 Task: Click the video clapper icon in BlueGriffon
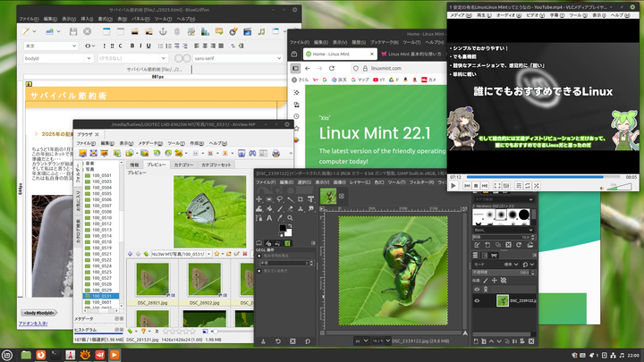point(247,31)
